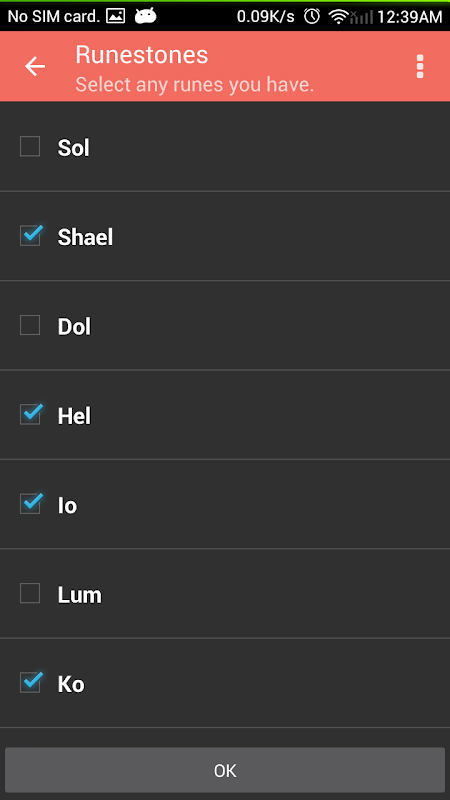Uncheck the Io rune checkbox
The height and width of the screenshot is (800, 450).
[x=30, y=504]
